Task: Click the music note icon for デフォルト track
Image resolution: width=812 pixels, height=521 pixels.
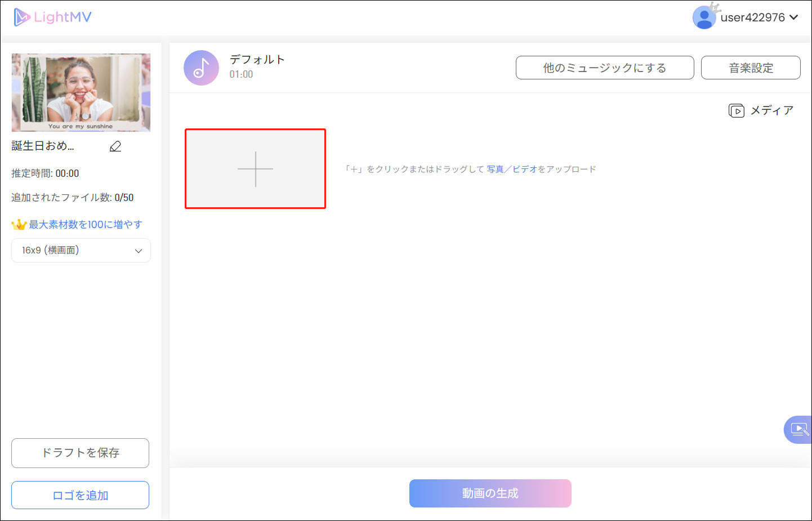Action: tap(201, 68)
